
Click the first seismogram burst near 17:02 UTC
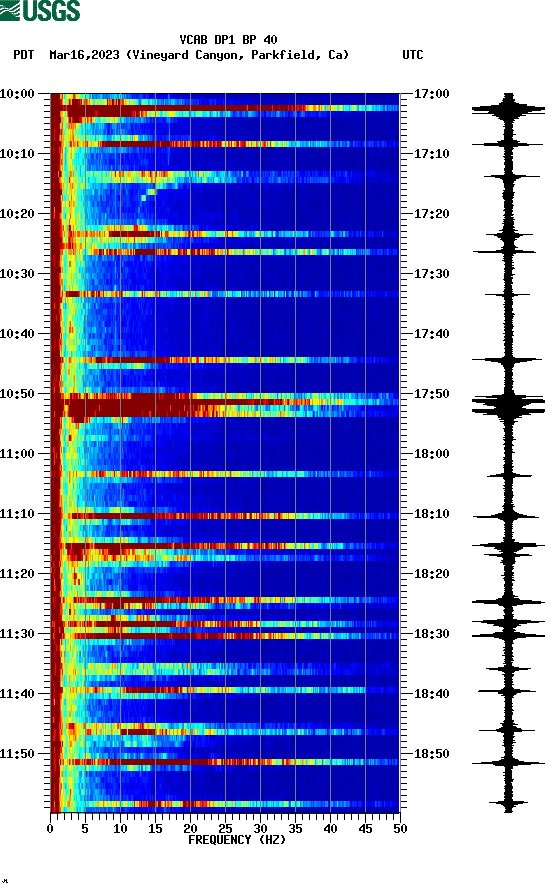pyautogui.click(x=508, y=108)
